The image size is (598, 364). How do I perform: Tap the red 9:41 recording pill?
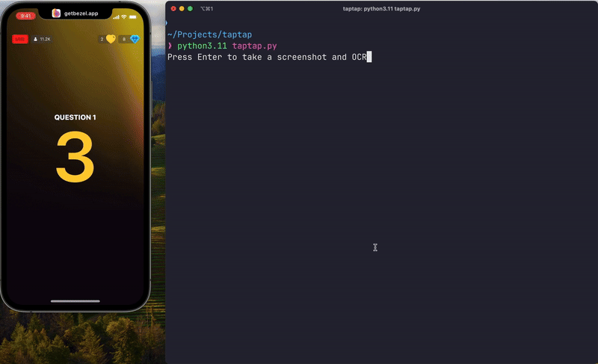click(x=25, y=16)
